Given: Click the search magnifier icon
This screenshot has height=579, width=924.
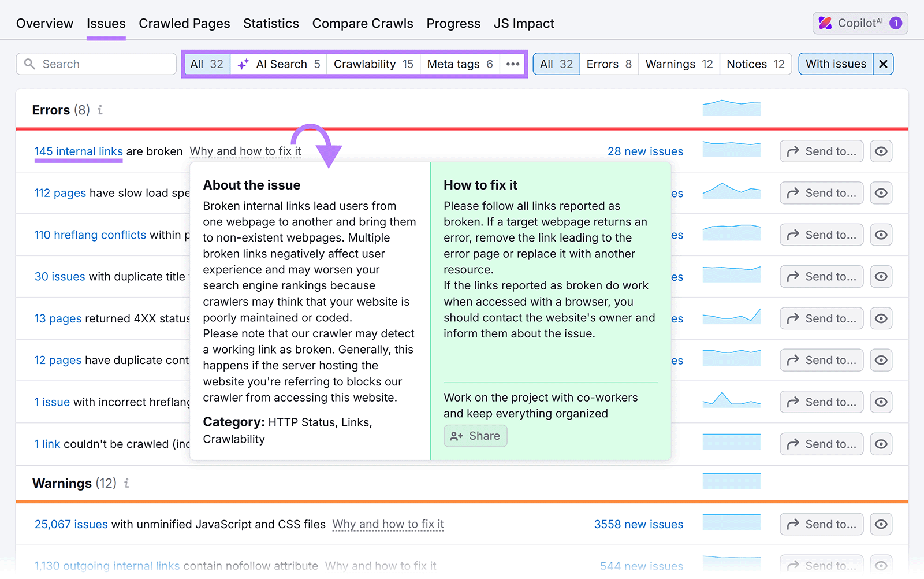Looking at the screenshot, I should coord(29,64).
